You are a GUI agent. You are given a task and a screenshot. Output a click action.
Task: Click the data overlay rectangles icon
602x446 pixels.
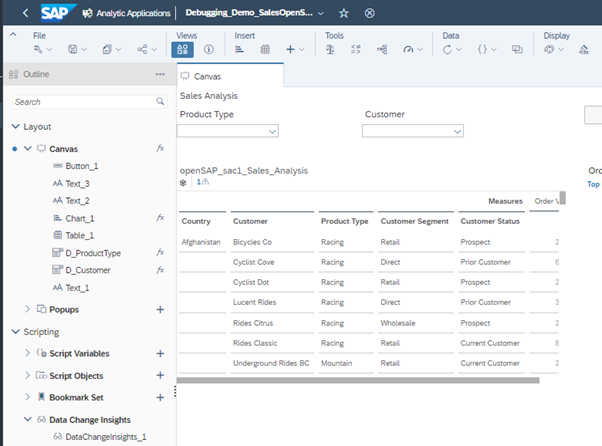[517, 49]
